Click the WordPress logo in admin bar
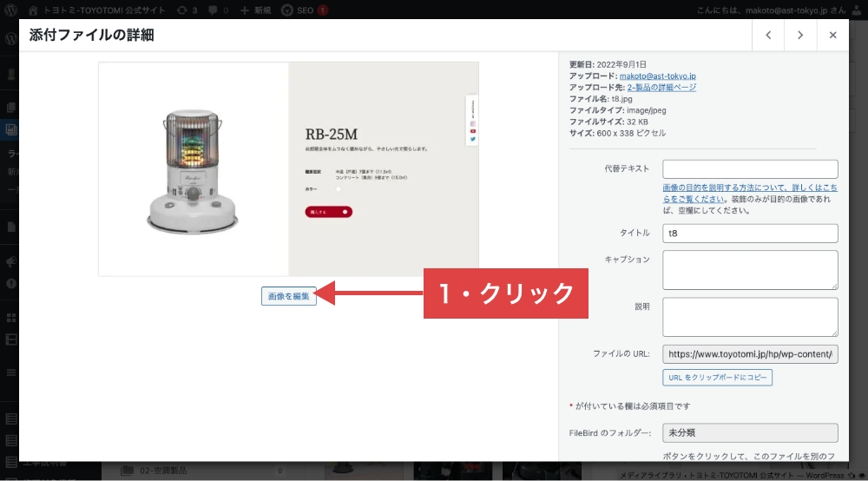This screenshot has width=868, height=481. pyautogui.click(x=10, y=10)
